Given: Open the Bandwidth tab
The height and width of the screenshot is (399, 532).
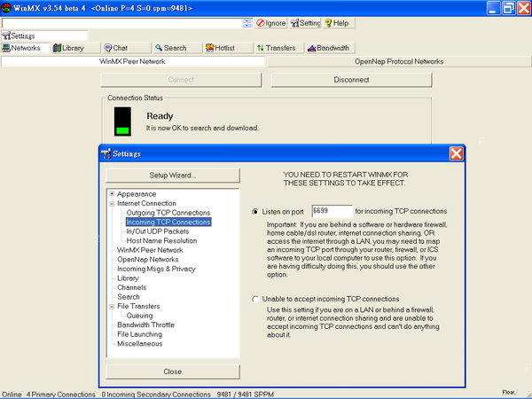Looking at the screenshot, I should click(331, 48).
